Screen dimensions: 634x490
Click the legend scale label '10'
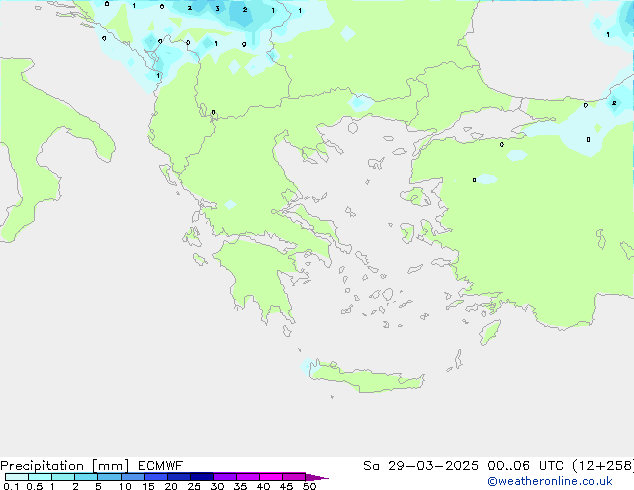tap(125, 486)
